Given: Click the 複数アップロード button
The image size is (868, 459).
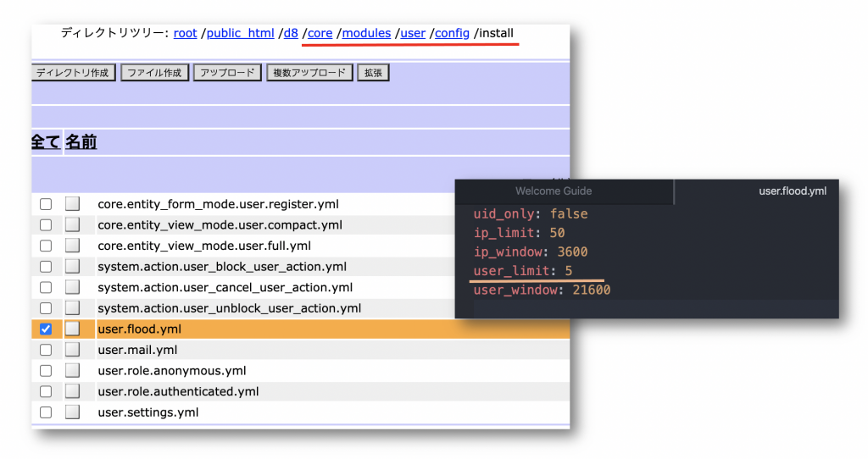Looking at the screenshot, I should pyautogui.click(x=309, y=73).
